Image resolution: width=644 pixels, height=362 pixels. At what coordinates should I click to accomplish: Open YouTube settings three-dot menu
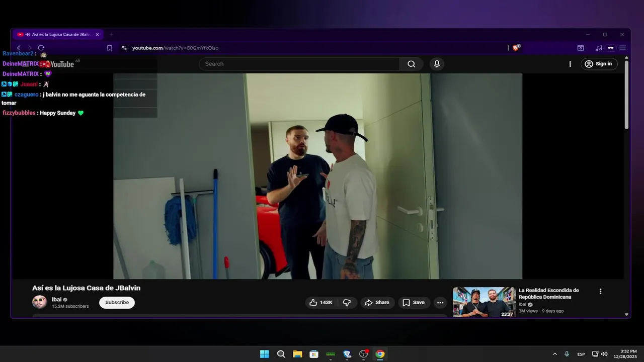(570, 64)
